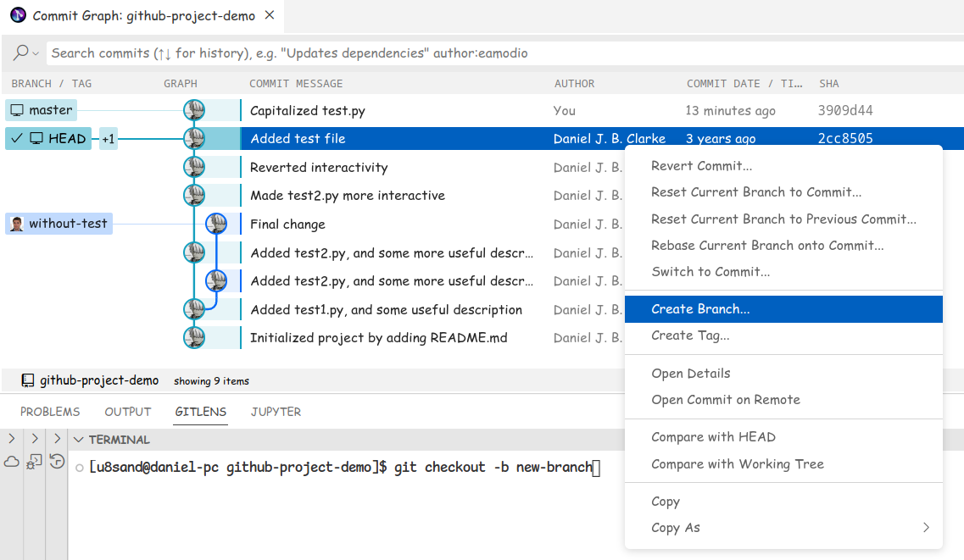Click the cloud icon in the bottom panel
Screen dimensions: 964x560
pos(12,462)
